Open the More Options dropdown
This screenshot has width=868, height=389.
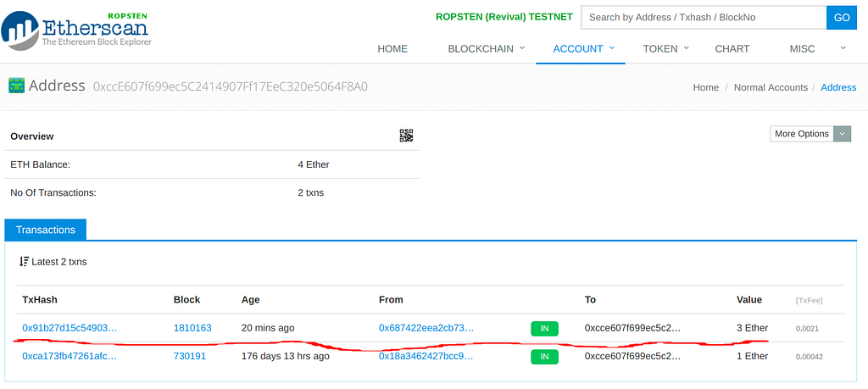click(810, 134)
